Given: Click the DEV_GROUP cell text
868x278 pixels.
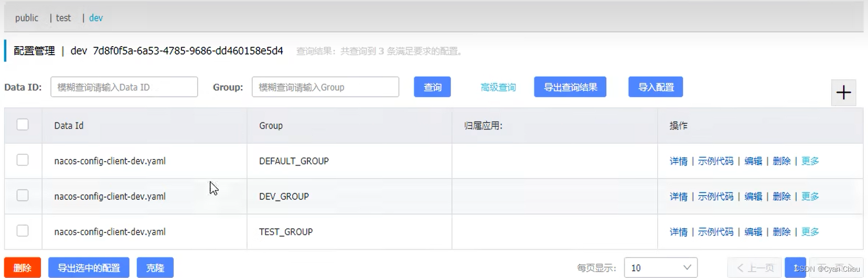Looking at the screenshot, I should point(284,196).
